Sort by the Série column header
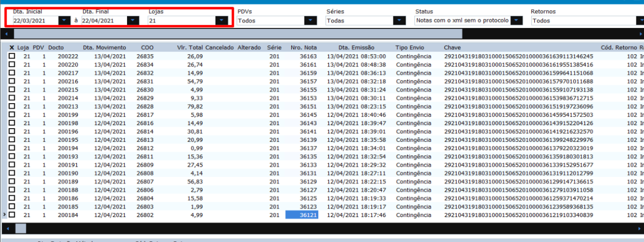The height and width of the screenshot is (242, 644). 274,47
